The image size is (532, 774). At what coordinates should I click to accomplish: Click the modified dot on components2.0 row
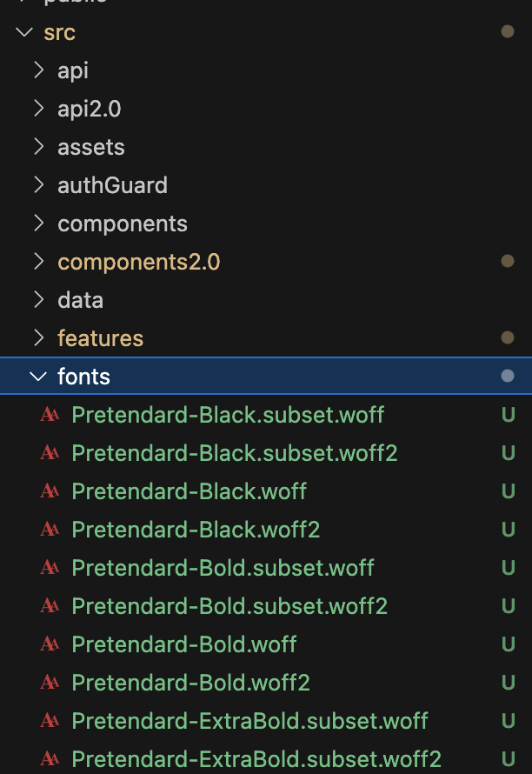[508, 261]
